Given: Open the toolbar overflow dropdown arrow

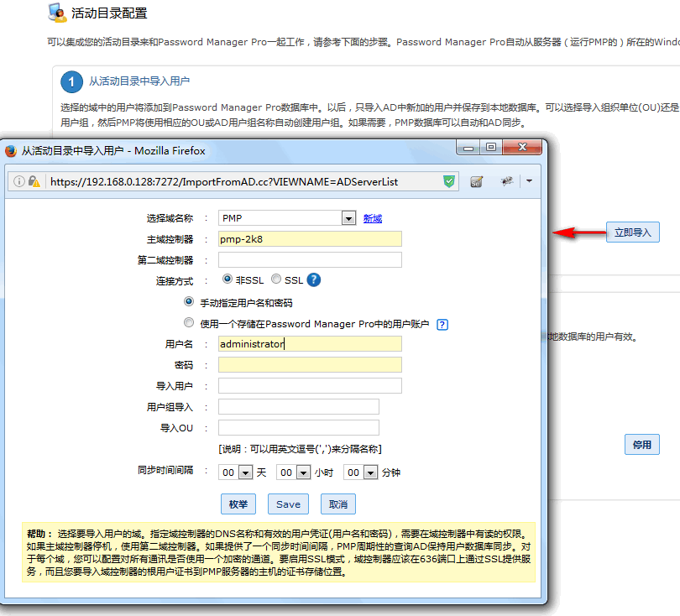Looking at the screenshot, I should tap(529, 181).
